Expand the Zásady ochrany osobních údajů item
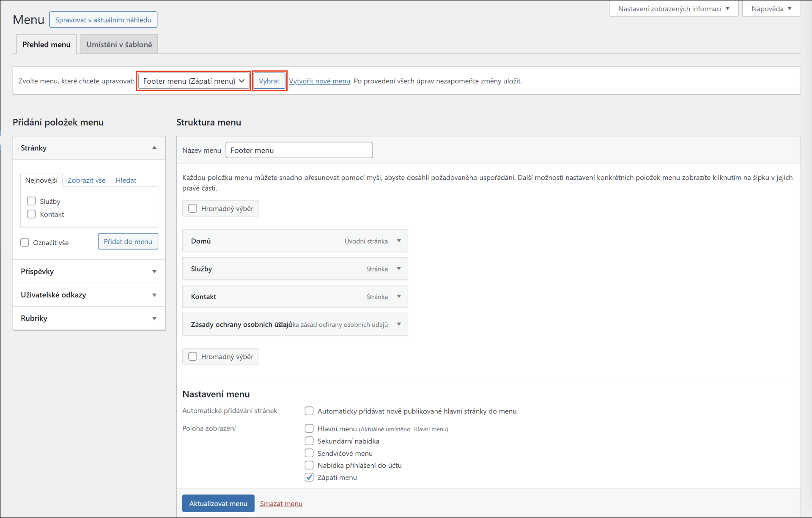Viewport: 812px width, 518px height. 398,324
